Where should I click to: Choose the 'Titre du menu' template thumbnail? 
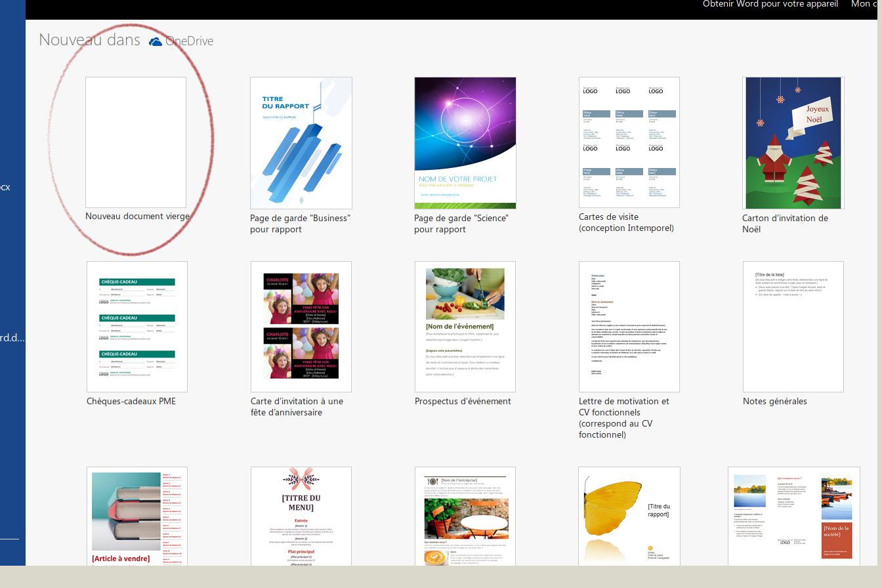(301, 516)
